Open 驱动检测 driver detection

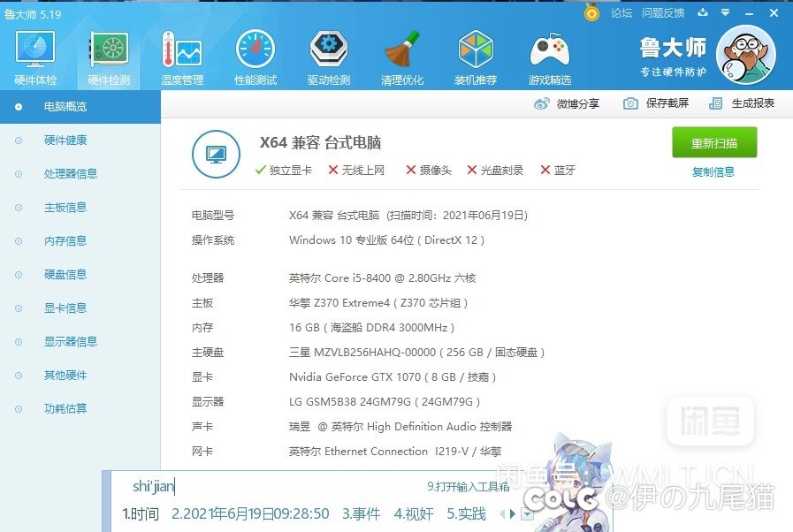pos(329,57)
